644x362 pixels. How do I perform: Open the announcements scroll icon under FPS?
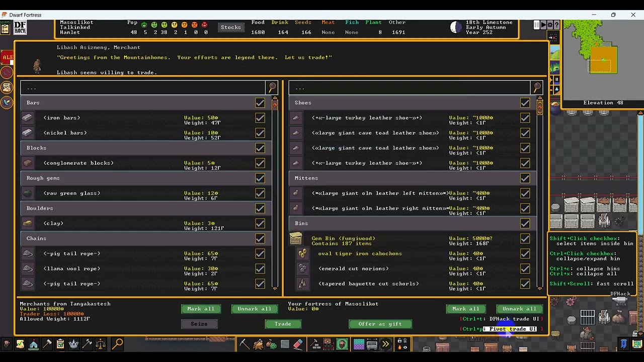pyautogui.click(x=5, y=29)
